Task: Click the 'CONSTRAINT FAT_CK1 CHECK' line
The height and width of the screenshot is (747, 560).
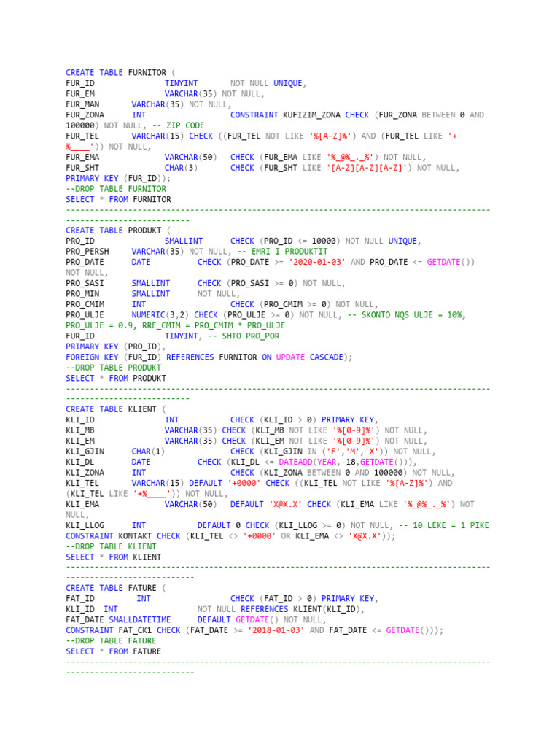Action: point(254,630)
